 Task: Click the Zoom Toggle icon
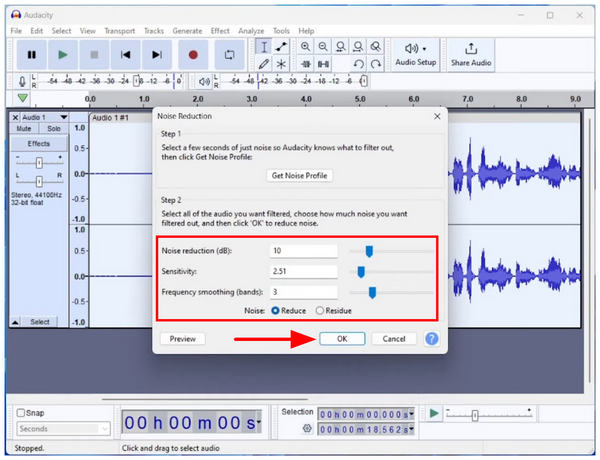tap(376, 47)
